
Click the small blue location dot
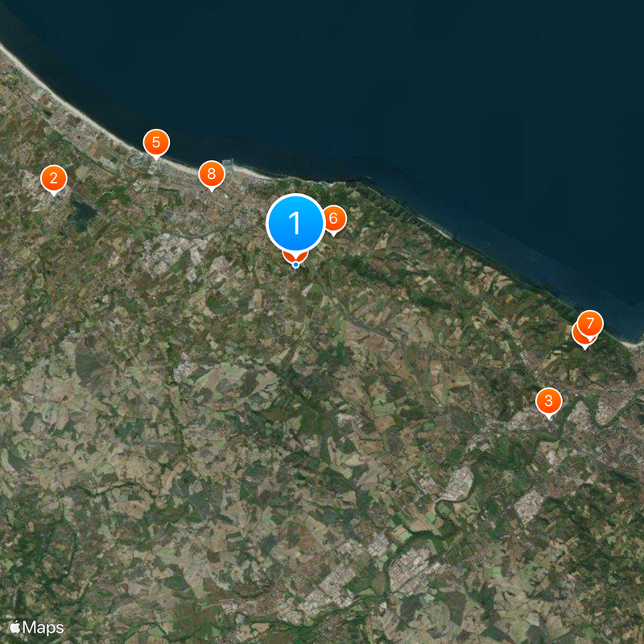tap(295, 265)
